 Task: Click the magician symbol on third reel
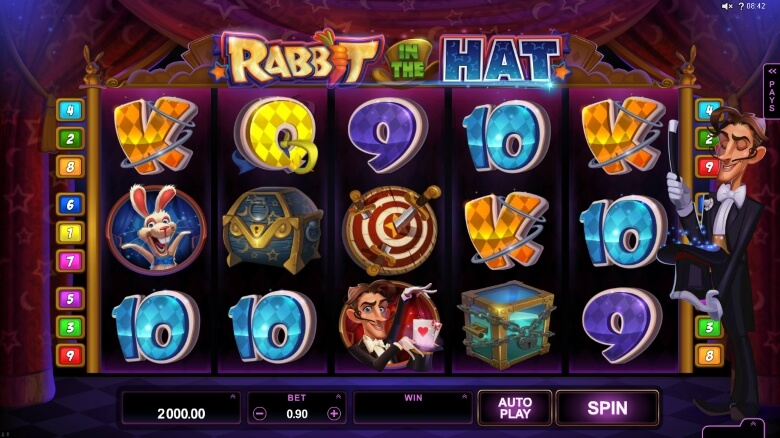[390, 325]
